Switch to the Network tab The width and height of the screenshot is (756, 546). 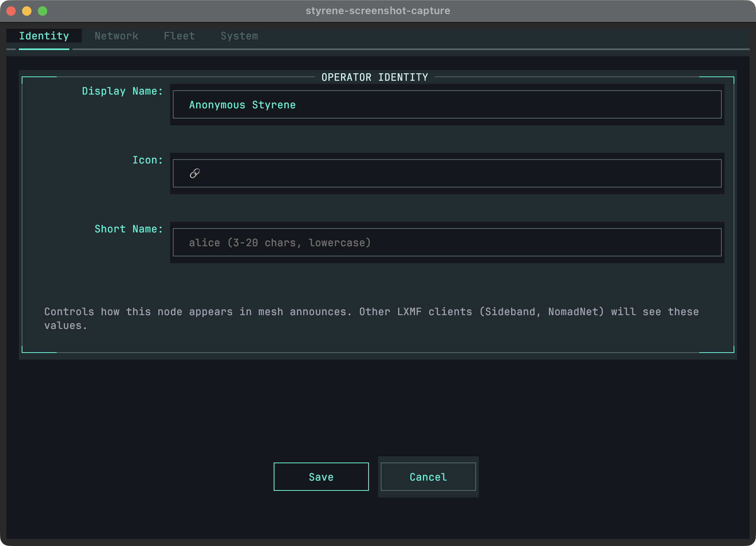point(116,36)
